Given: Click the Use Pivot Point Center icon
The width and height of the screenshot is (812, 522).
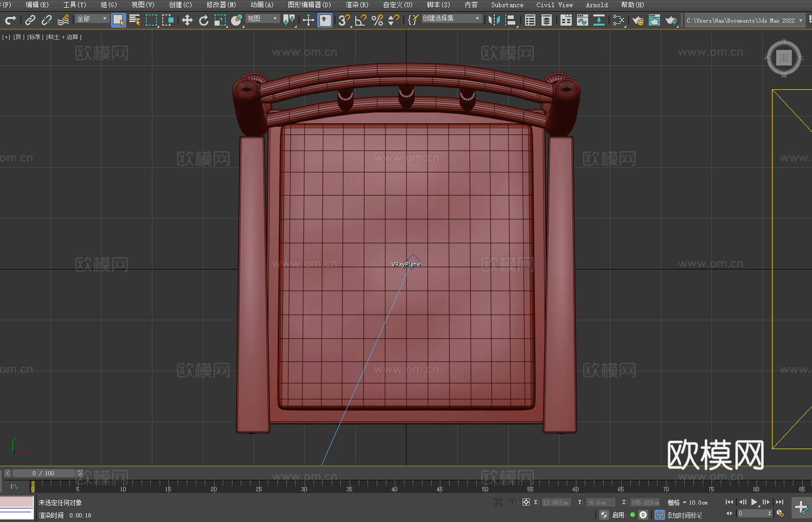Looking at the screenshot, I should pyautogui.click(x=289, y=20).
